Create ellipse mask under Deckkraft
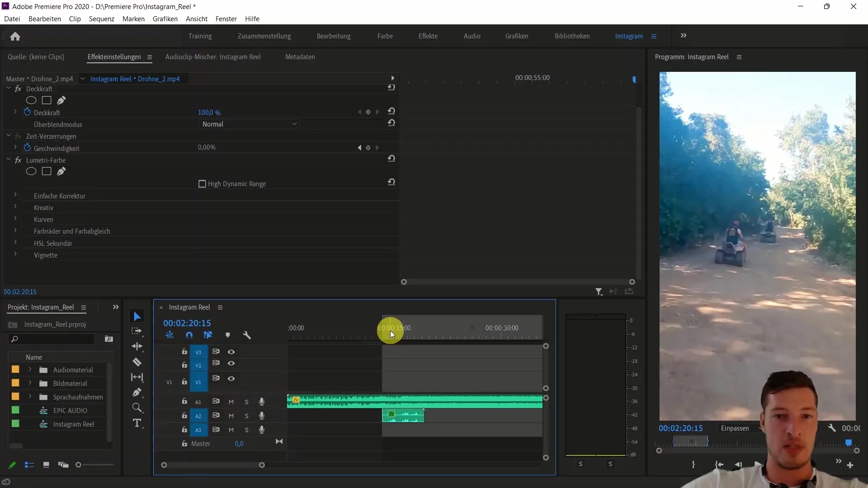 31,100
